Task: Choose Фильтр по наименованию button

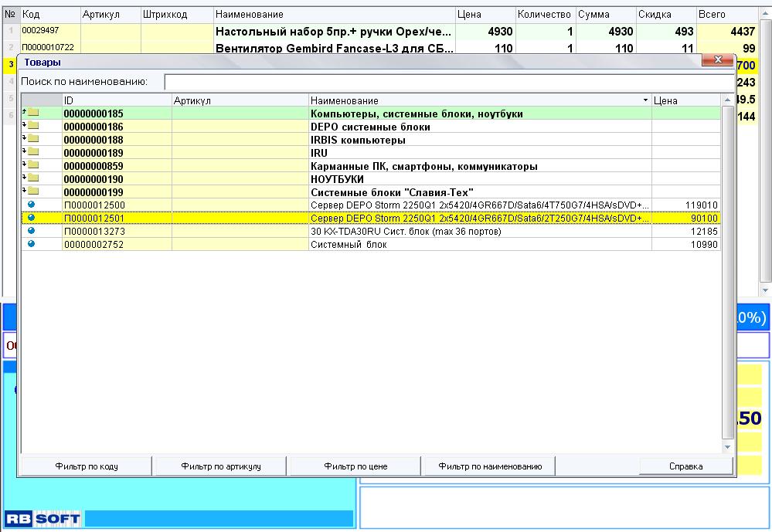Action: tap(490, 466)
